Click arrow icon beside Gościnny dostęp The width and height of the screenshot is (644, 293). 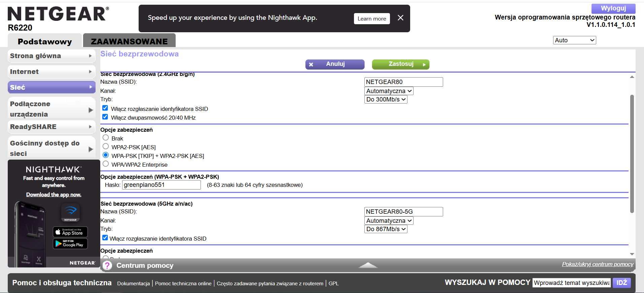pyautogui.click(x=91, y=149)
